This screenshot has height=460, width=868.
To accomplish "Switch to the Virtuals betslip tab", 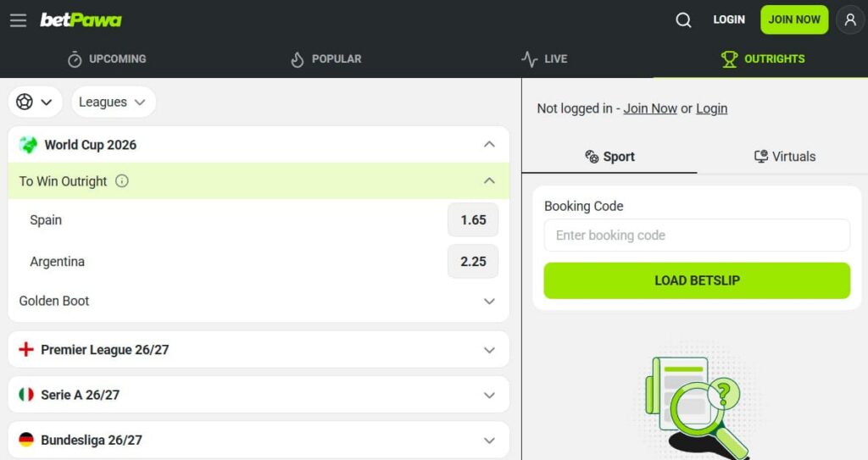I will click(x=784, y=157).
